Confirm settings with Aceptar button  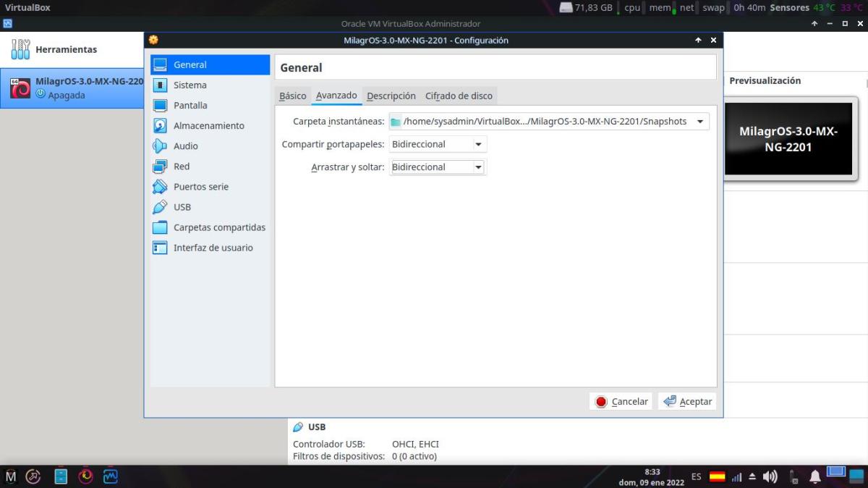point(687,401)
